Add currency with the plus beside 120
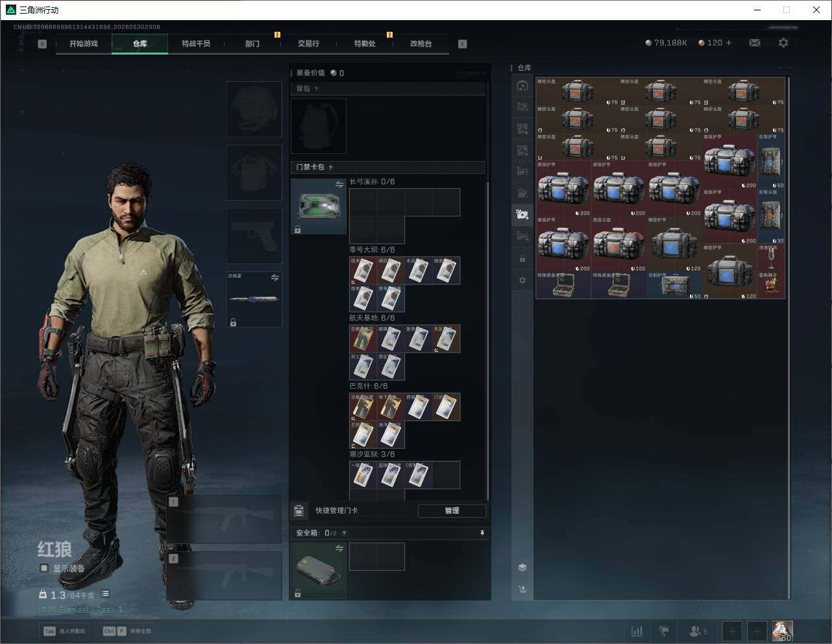 729,43
